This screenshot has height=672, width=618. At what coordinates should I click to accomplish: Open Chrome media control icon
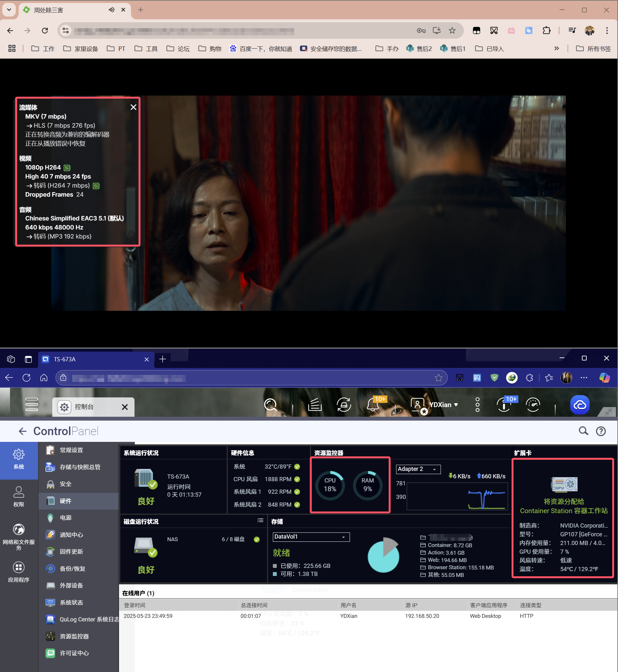click(572, 31)
